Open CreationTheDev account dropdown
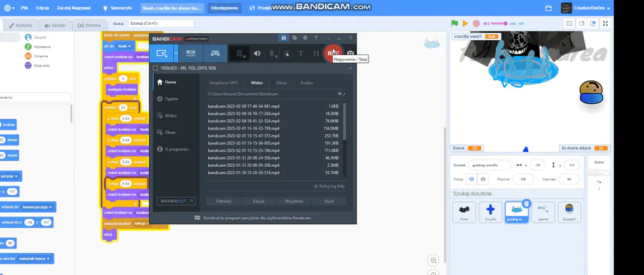 [585, 8]
